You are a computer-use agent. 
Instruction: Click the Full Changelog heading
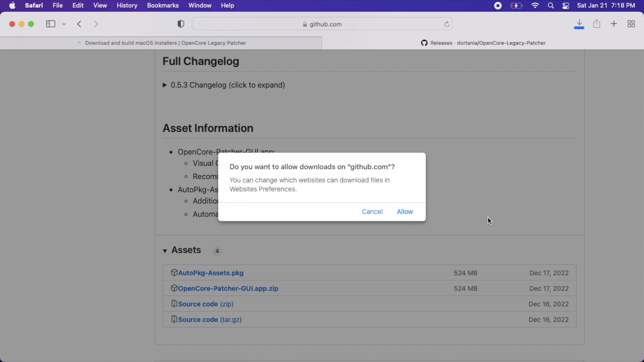click(x=201, y=61)
